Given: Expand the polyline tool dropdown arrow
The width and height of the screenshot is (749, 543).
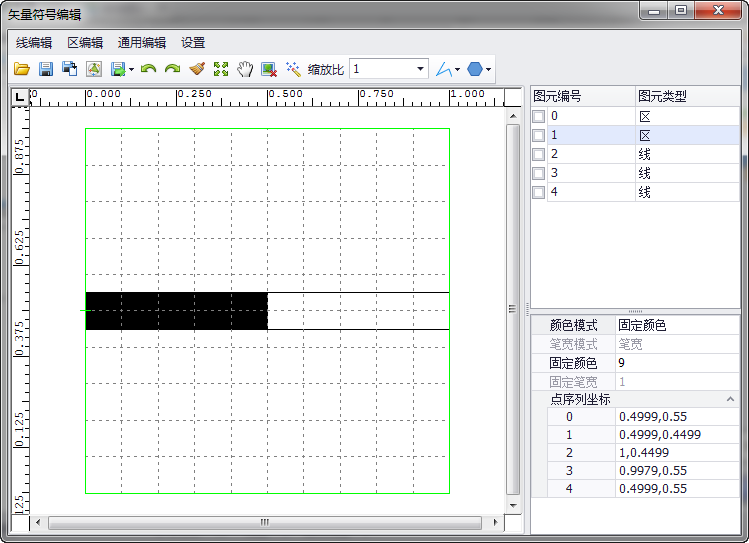Looking at the screenshot, I should [x=458, y=70].
